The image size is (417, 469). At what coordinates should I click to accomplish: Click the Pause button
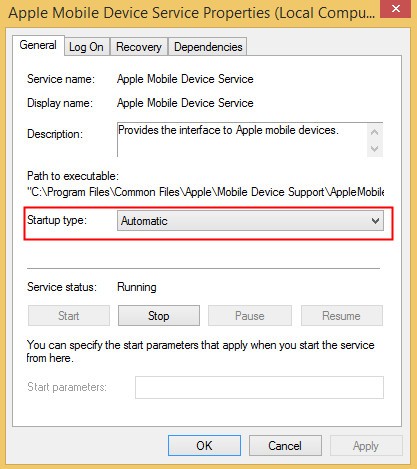[250, 316]
